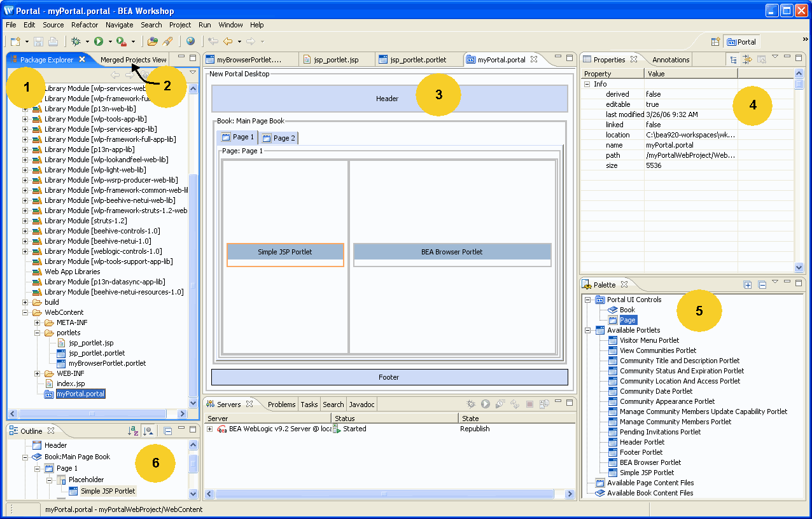This screenshot has width=812, height=519.
Task: Select Visitor Menu Portlet in Palette
Action: (643, 340)
